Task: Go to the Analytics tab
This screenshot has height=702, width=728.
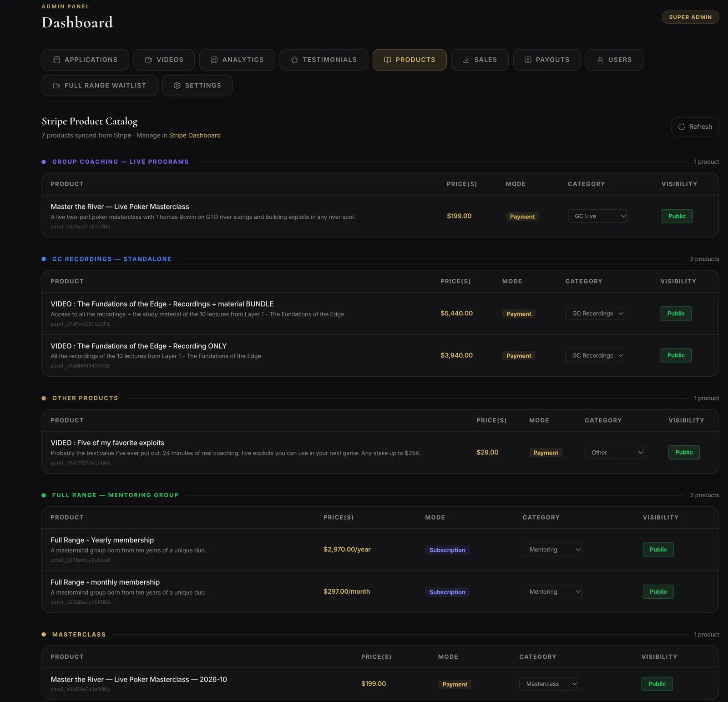Action: 237,60
